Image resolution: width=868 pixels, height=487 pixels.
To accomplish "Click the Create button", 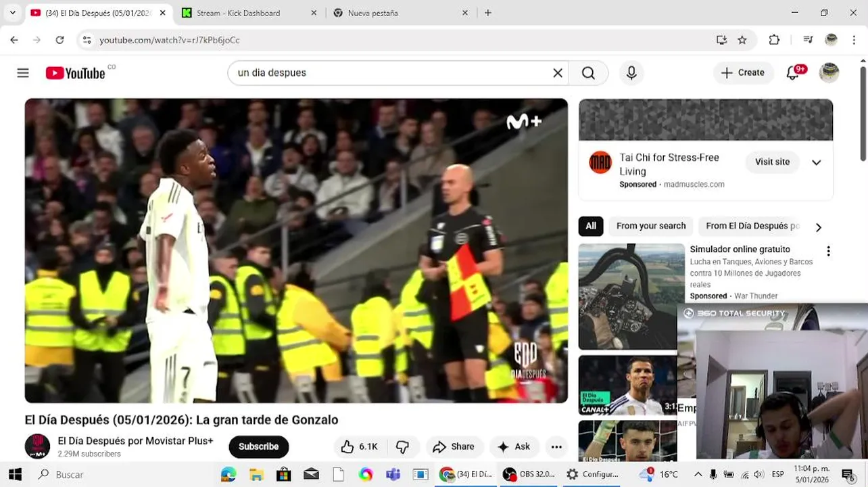I will [743, 73].
